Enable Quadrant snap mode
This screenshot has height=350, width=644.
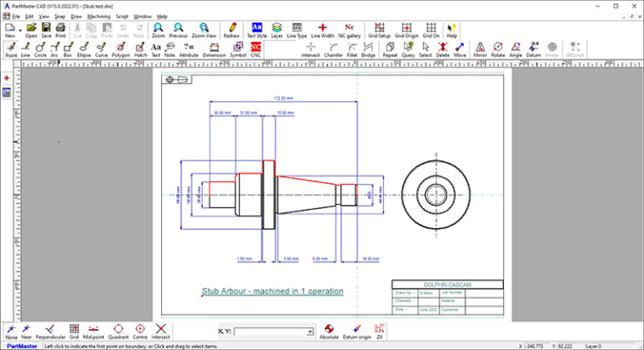118,332
